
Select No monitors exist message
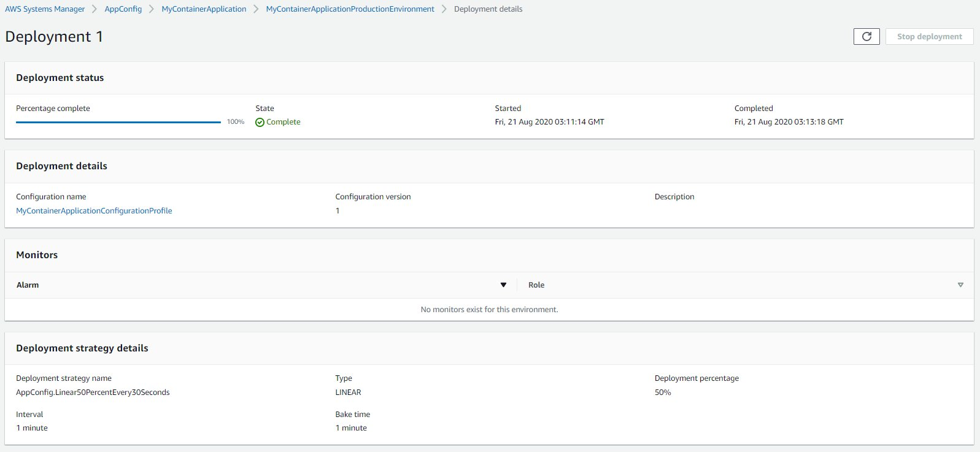489,309
